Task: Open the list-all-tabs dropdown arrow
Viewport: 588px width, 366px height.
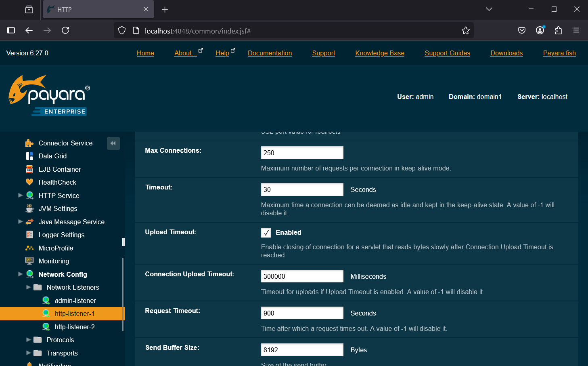Action: (x=489, y=9)
